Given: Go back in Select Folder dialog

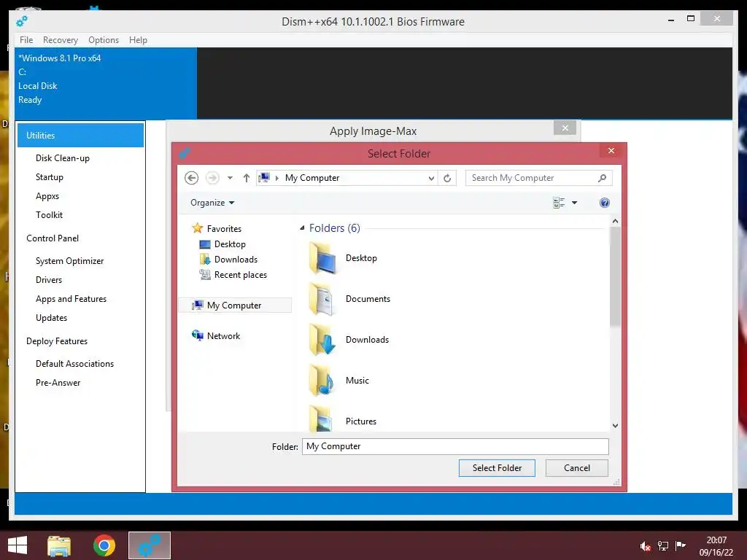Looking at the screenshot, I should 192,178.
